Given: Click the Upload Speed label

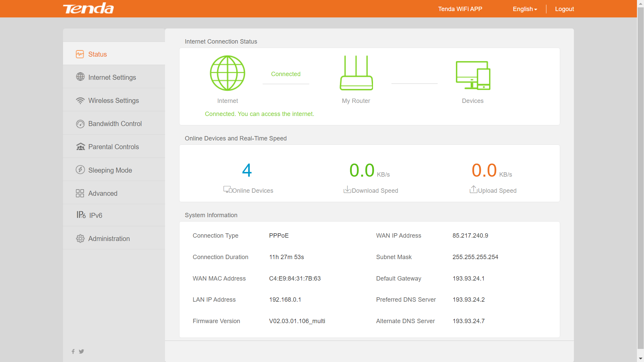Looking at the screenshot, I should click(x=497, y=191).
